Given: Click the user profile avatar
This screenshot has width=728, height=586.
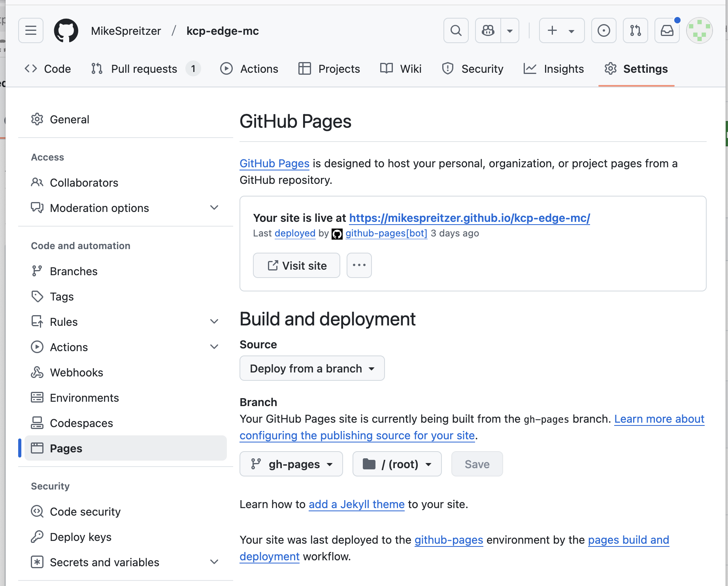Looking at the screenshot, I should (x=699, y=30).
